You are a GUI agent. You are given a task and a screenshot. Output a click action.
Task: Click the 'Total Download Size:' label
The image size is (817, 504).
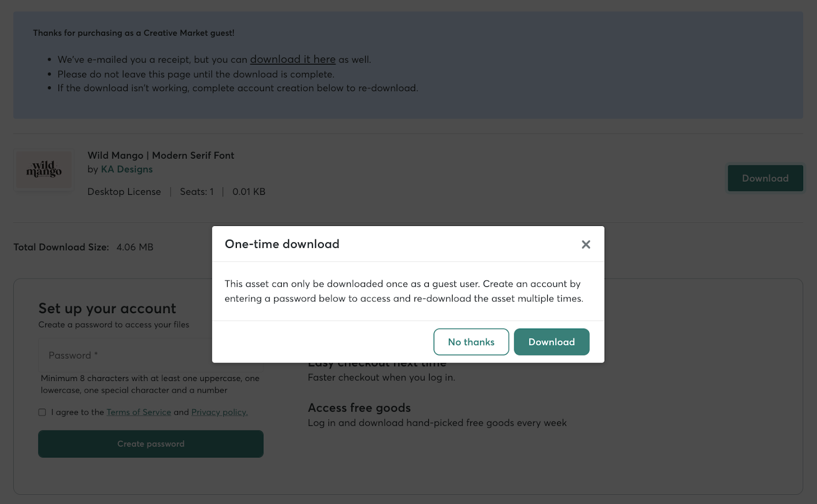61,247
